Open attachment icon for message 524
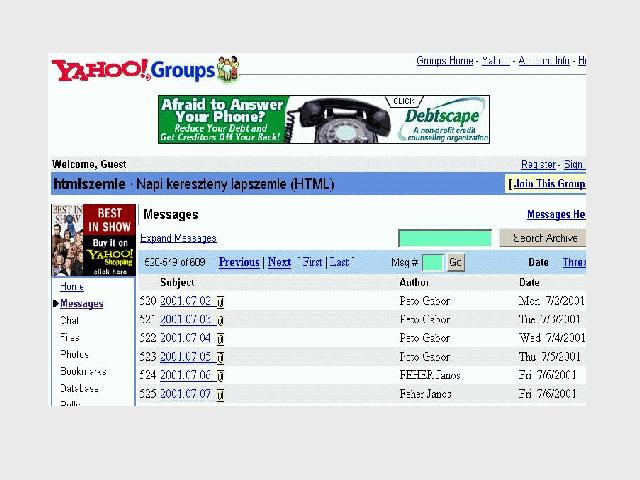This screenshot has width=640, height=480. (220, 376)
